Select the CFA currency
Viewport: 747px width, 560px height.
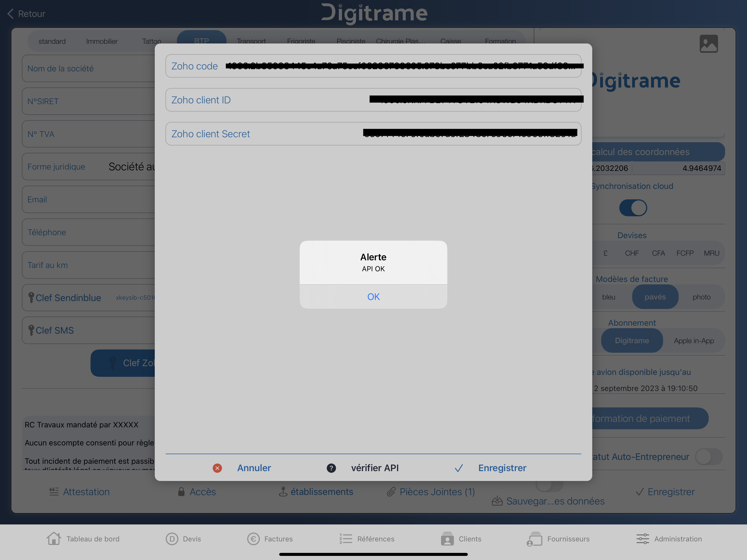click(x=658, y=253)
